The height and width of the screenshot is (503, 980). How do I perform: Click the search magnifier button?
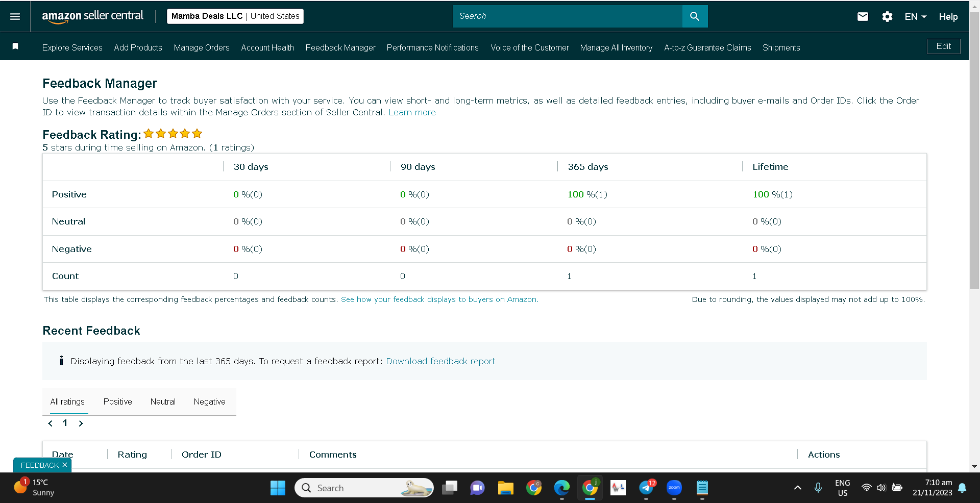(695, 16)
